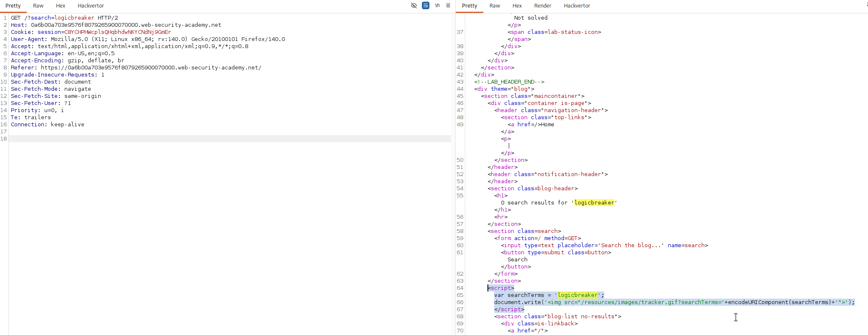The height and width of the screenshot is (335, 868).
Task: Click the highlighted 'logicbreaker' in h1 results text
Action: (594, 203)
